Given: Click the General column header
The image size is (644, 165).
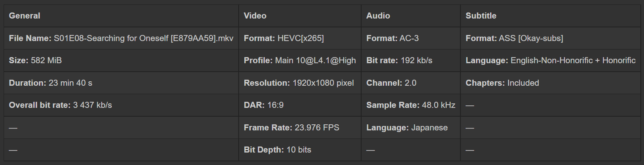Looking at the screenshot, I should 25,16.
